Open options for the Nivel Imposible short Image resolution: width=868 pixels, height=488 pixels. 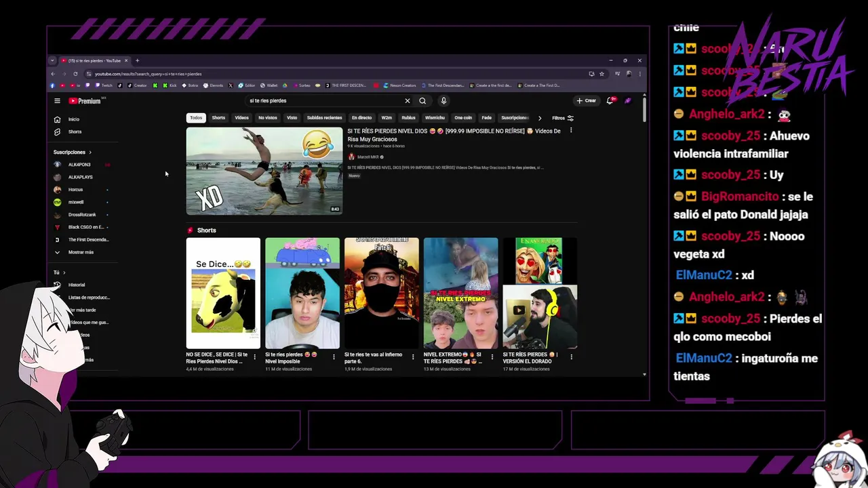pos(334,357)
